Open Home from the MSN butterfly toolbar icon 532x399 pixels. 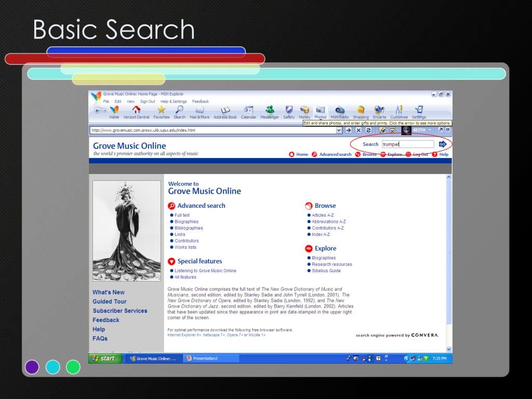coord(114,112)
